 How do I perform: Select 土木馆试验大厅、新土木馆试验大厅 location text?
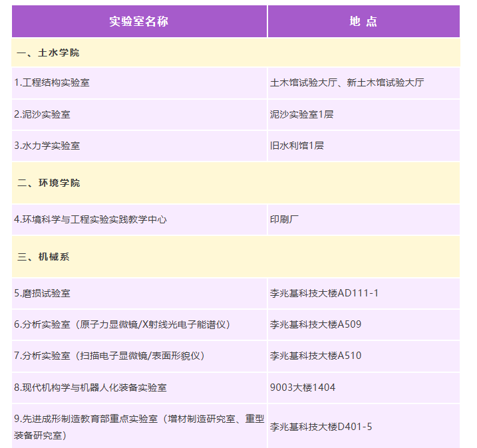pyautogui.click(x=347, y=82)
